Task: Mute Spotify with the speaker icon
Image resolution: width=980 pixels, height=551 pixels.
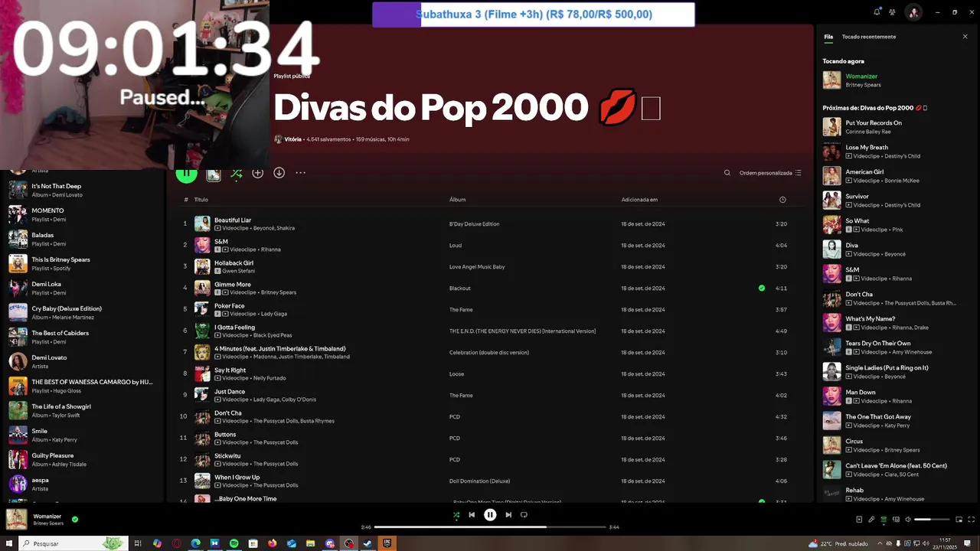Action: pyautogui.click(x=908, y=520)
